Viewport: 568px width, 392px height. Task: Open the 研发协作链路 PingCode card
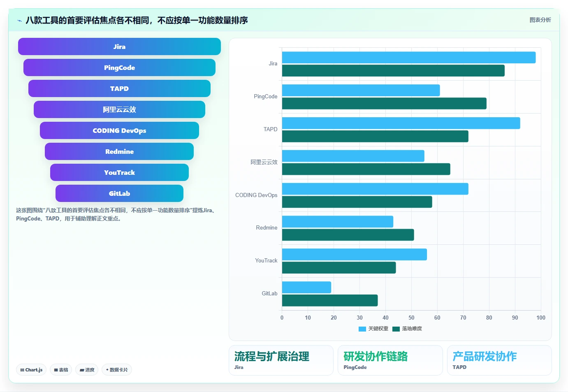coord(390,360)
